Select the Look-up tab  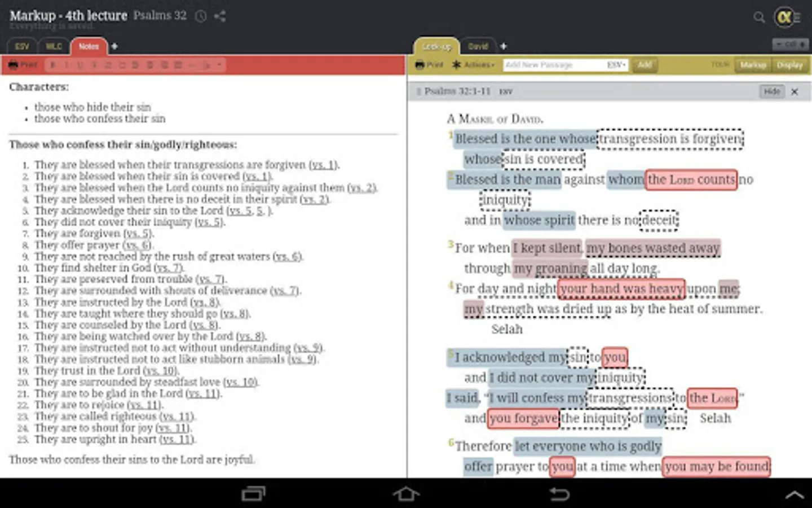point(436,46)
